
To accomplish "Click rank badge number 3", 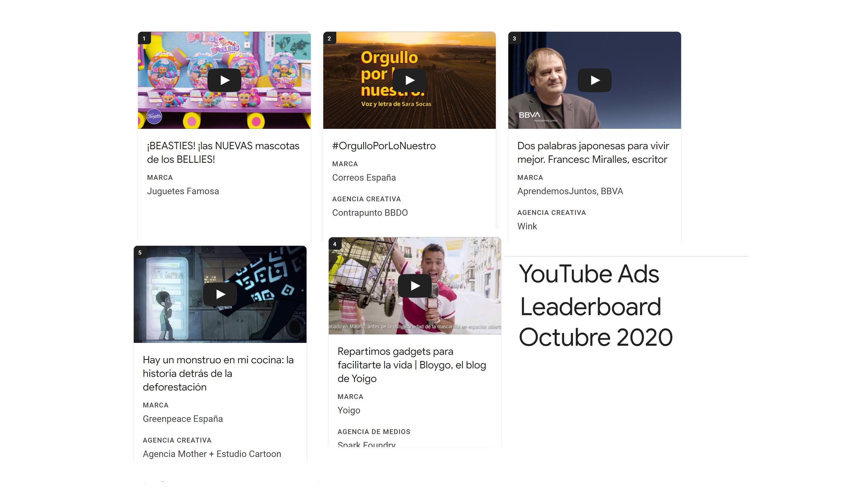I will 515,38.
